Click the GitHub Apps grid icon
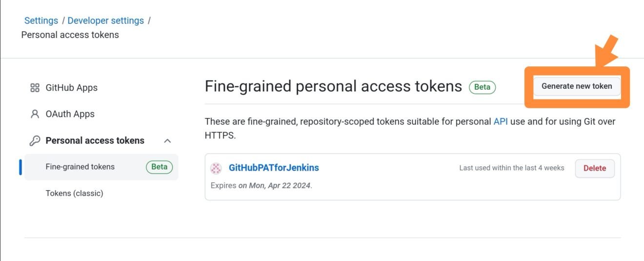 pos(35,88)
